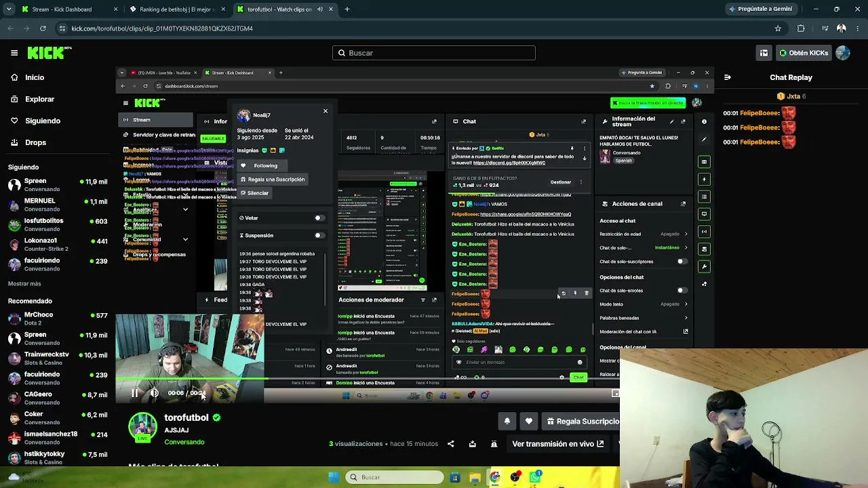Open Siguiendo in the sidebar
Image resolution: width=868 pixels, height=488 pixels.
point(42,121)
